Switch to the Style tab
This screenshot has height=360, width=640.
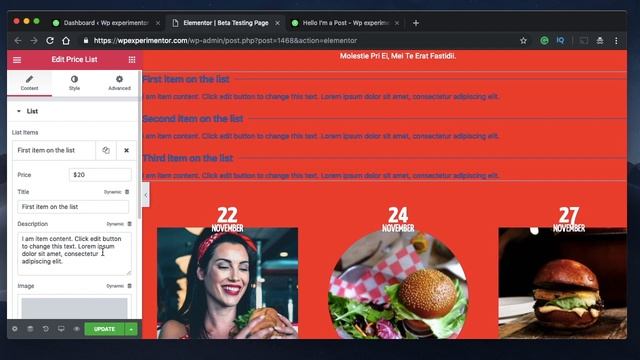click(x=74, y=83)
